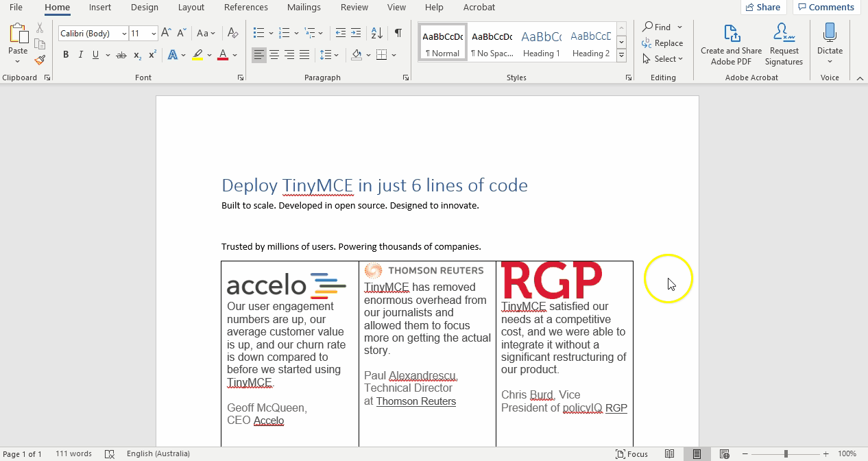Activate the Format Painter brush

pyautogui.click(x=40, y=60)
